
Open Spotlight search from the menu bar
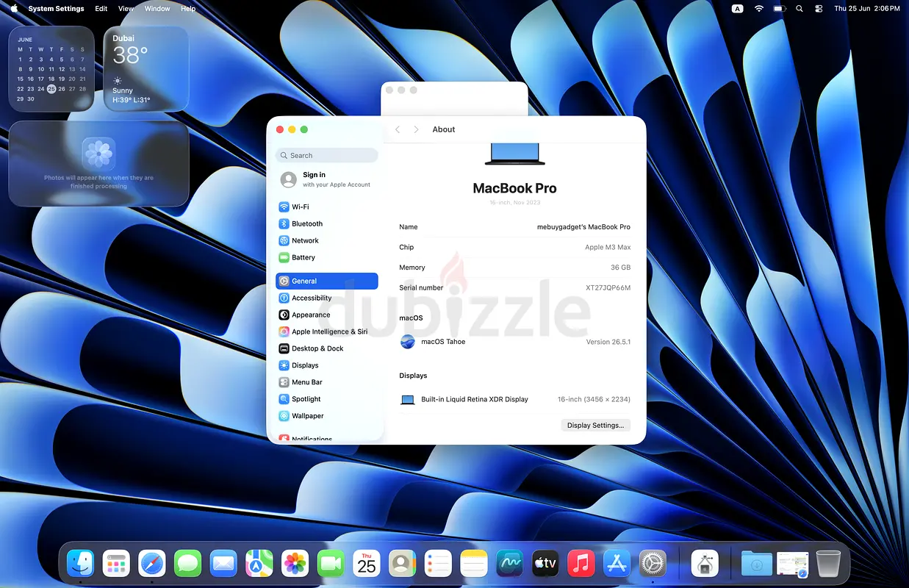[x=800, y=9]
